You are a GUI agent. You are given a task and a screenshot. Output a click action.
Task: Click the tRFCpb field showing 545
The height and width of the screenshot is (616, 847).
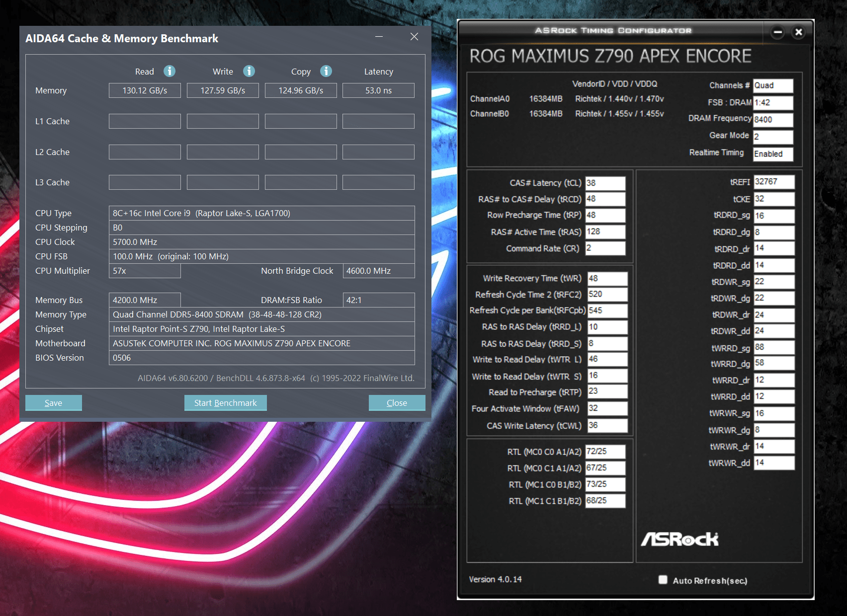click(x=607, y=310)
